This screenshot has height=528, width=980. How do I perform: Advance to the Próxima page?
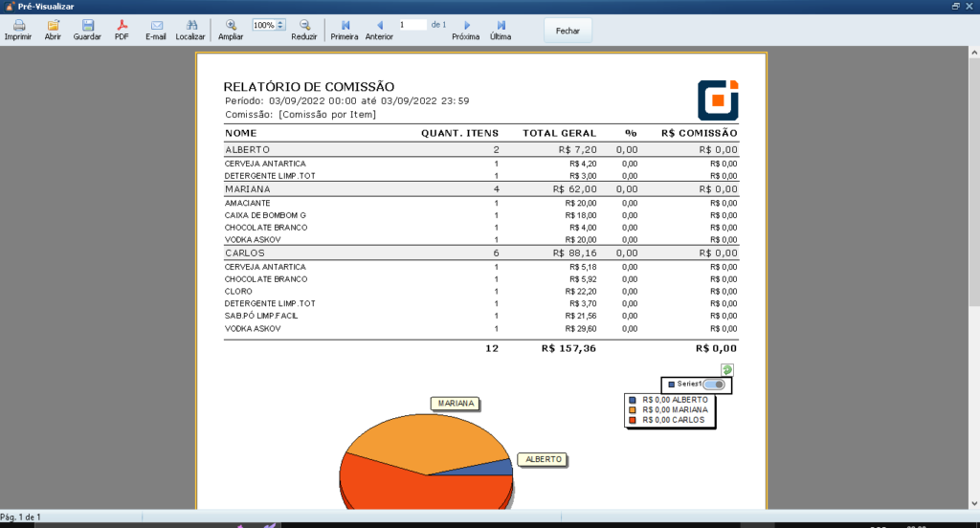466,25
